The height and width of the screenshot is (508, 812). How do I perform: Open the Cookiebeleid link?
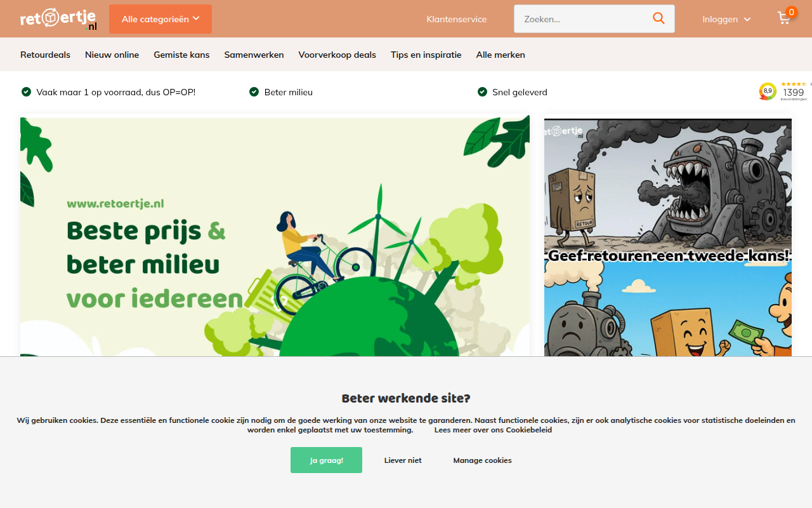pyautogui.click(x=493, y=430)
